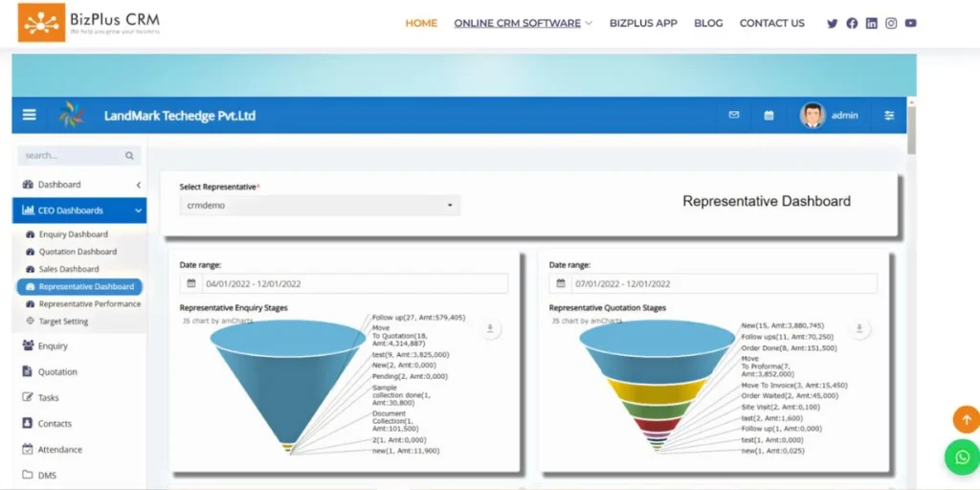Open the WhatsApp chat button

pos(963,457)
